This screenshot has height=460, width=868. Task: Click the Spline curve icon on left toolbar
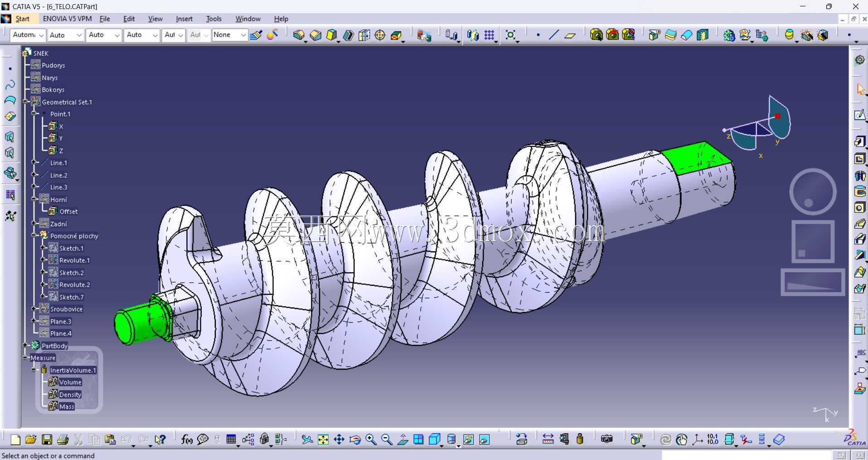point(10,85)
